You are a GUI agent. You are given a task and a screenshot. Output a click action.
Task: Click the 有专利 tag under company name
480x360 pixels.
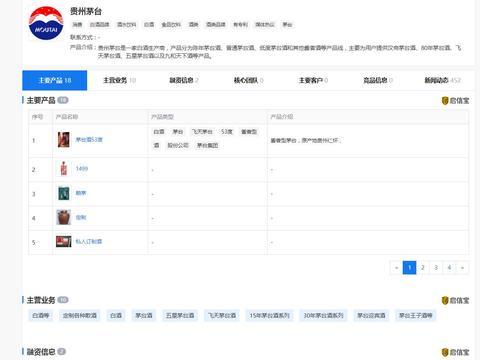click(240, 25)
